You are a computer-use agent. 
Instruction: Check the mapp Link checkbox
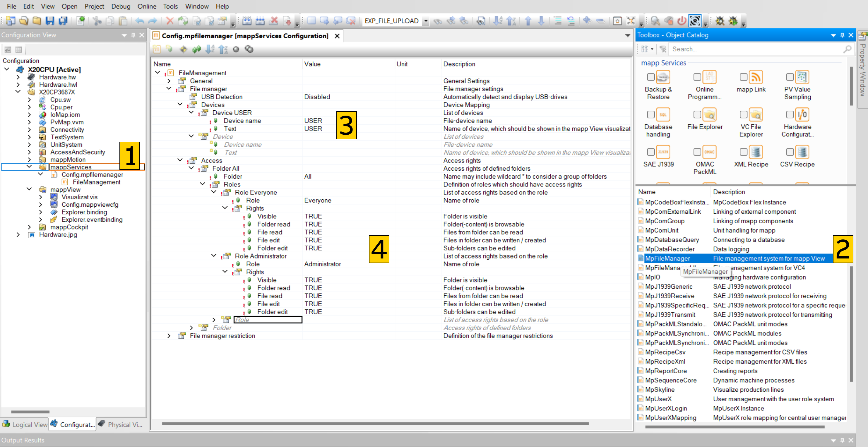click(743, 77)
